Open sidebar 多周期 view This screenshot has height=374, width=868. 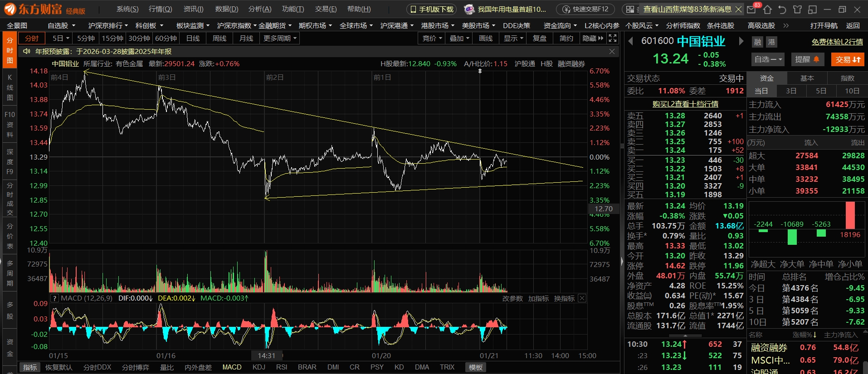click(x=10, y=273)
